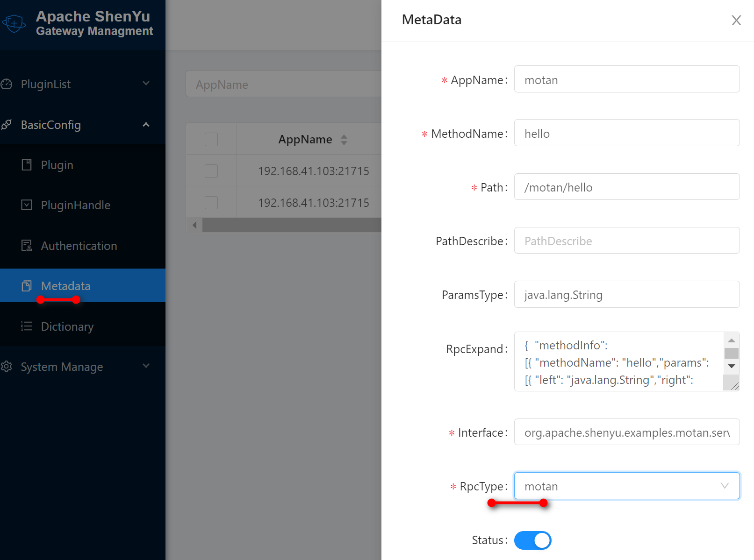Click the System Manage gear icon
Viewport: 754px width, 560px height.
pyautogui.click(x=7, y=367)
